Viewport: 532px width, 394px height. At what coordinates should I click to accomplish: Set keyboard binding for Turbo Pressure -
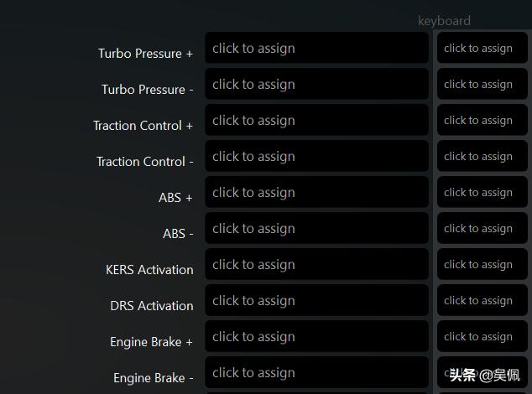482,85
